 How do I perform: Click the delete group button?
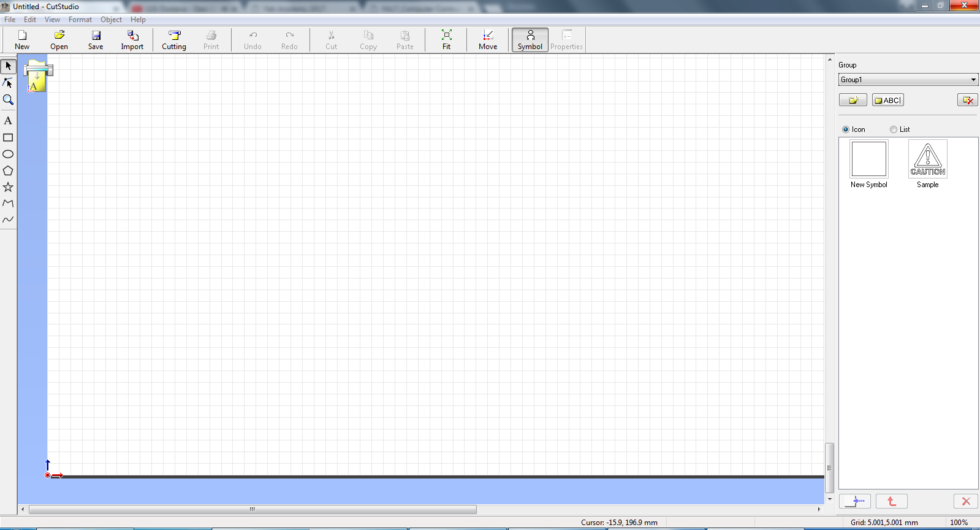click(968, 100)
